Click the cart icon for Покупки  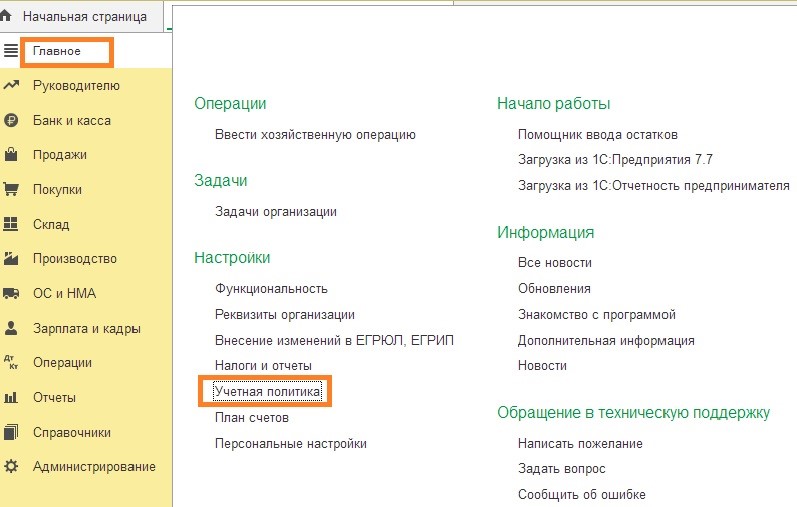(x=11, y=190)
